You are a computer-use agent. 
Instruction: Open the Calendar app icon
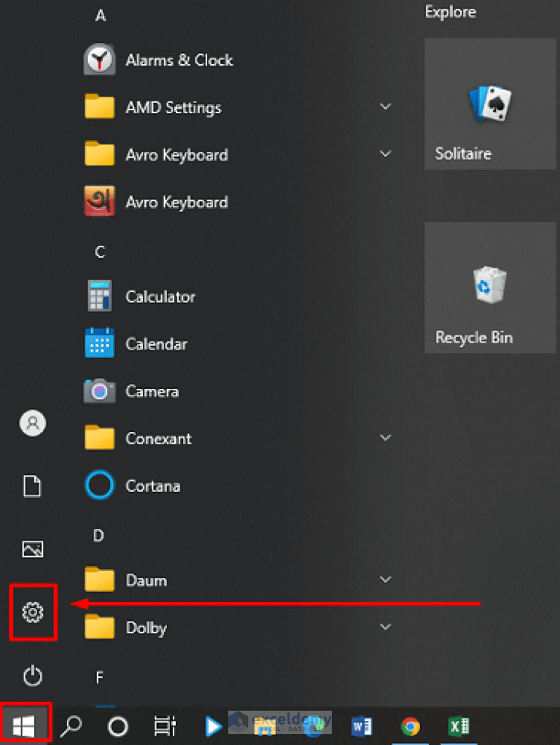coord(99,342)
